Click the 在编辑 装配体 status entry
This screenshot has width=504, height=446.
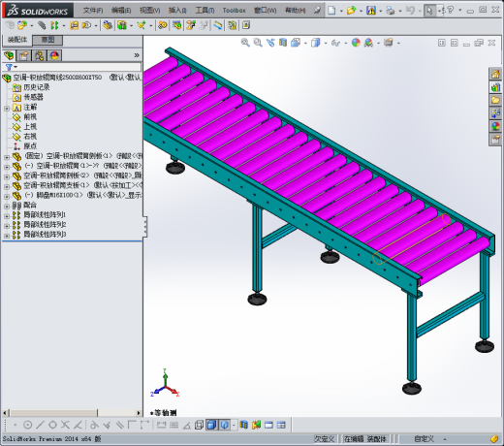coord(364,439)
